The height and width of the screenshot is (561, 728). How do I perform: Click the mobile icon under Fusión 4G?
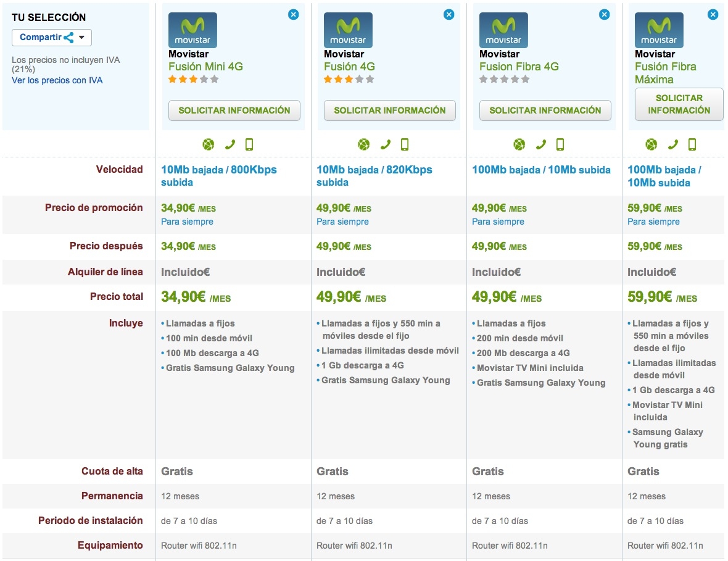coord(405,145)
